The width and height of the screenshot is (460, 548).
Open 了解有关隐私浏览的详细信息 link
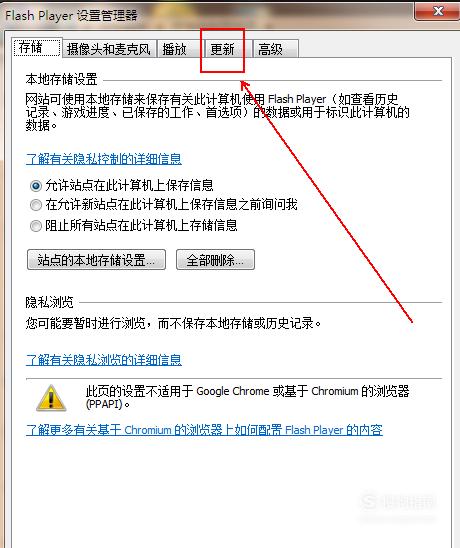[104, 360]
